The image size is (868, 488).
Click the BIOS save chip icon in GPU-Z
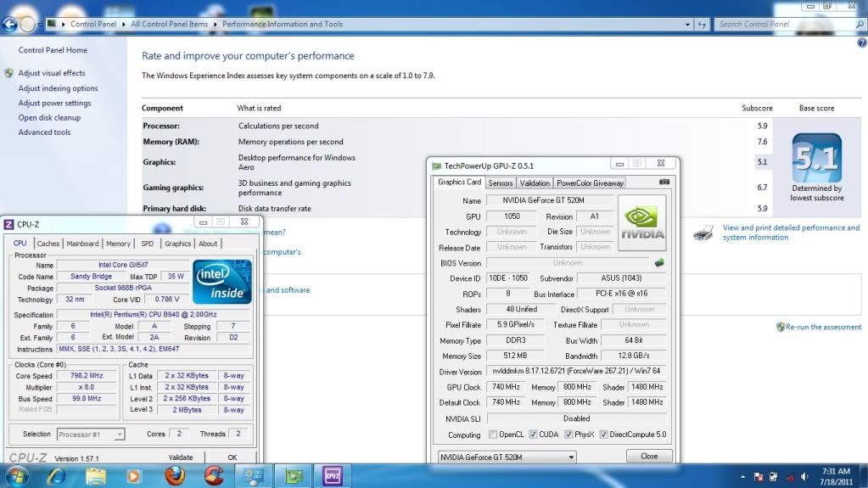pyautogui.click(x=658, y=262)
